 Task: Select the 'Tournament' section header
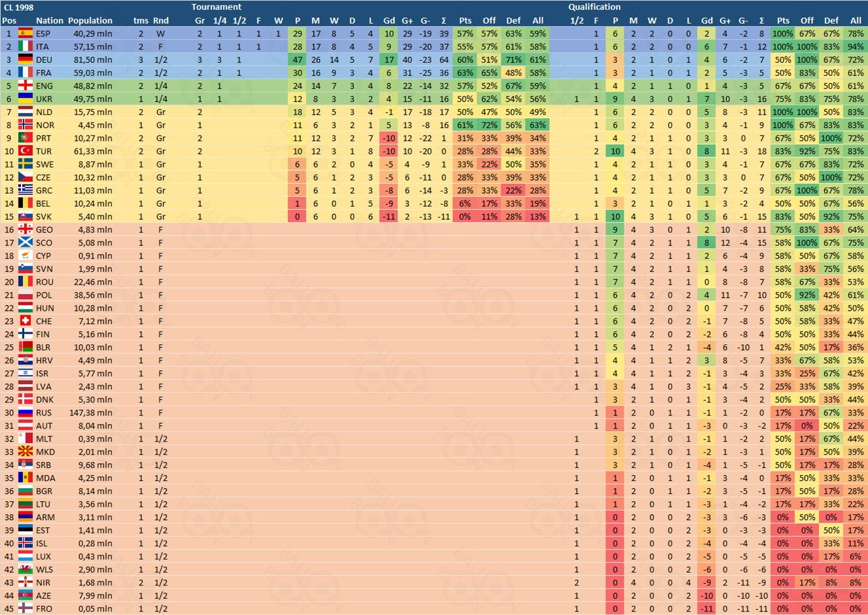217,7
